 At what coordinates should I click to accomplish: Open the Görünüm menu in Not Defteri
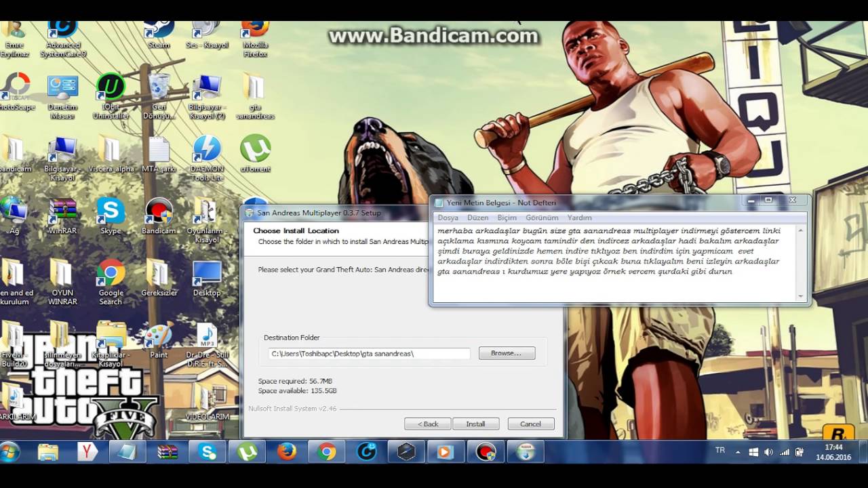pos(542,218)
